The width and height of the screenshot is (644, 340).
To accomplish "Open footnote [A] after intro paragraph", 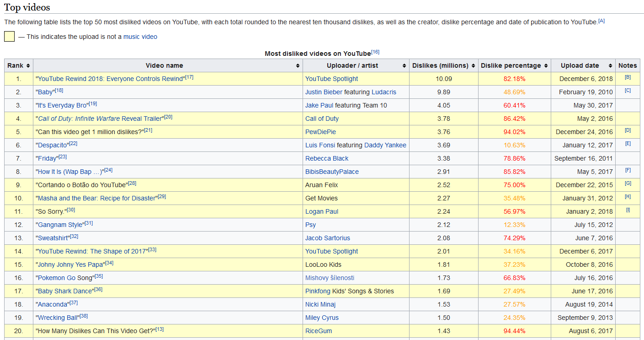I will click(x=601, y=21).
